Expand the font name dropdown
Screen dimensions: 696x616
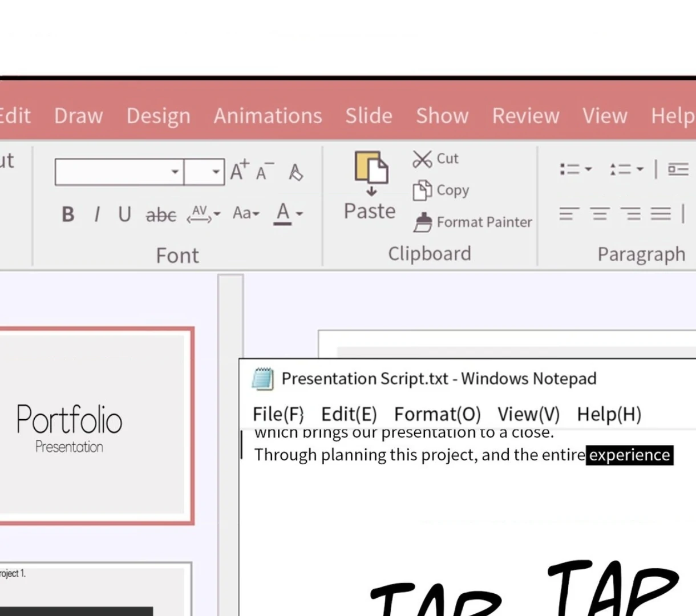[175, 172]
